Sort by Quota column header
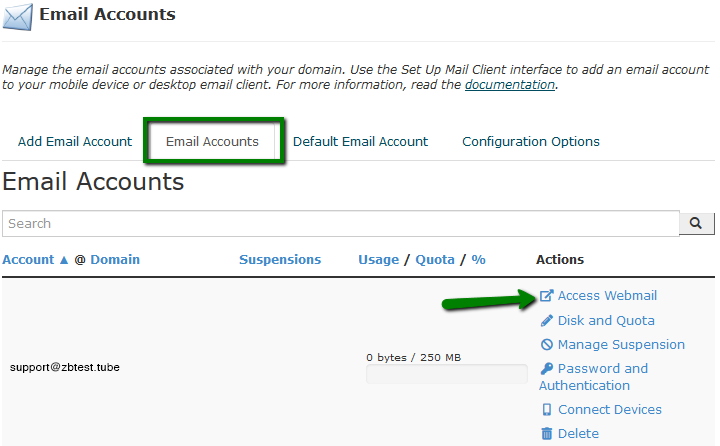This screenshot has height=446, width=720. pyautogui.click(x=435, y=260)
